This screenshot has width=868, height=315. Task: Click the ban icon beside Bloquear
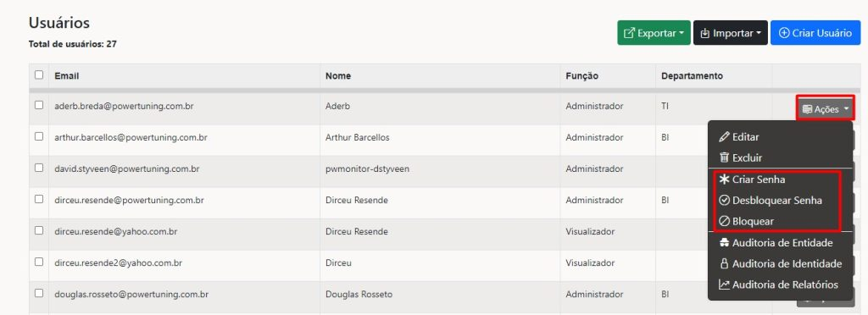(724, 221)
